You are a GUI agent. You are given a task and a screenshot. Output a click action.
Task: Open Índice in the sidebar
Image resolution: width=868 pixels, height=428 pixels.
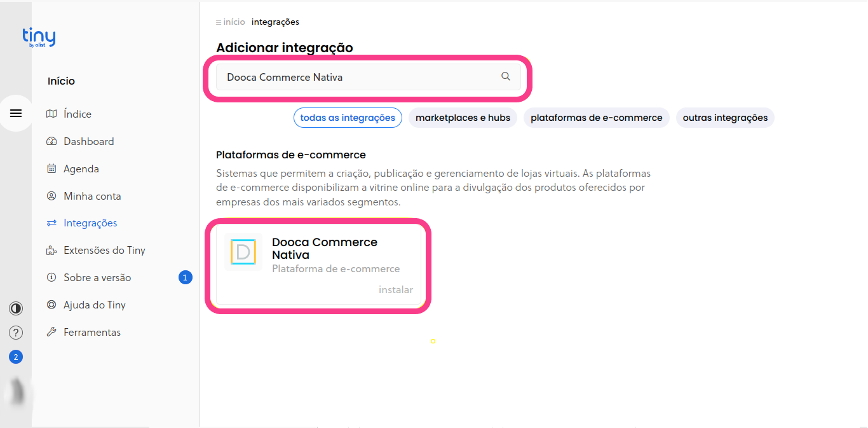(78, 114)
